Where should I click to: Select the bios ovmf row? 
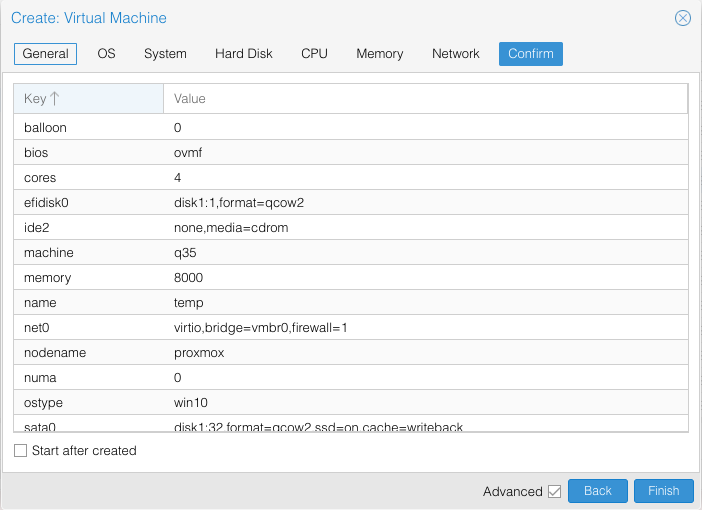click(x=350, y=153)
